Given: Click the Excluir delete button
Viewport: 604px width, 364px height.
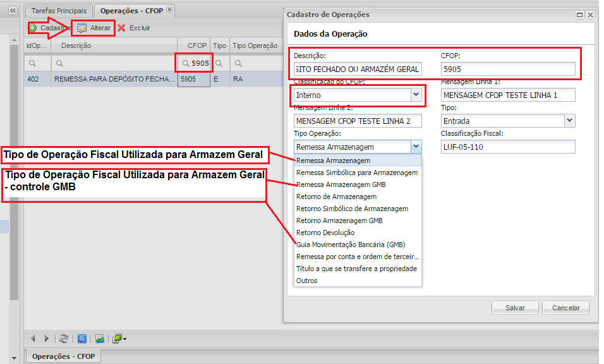Looking at the screenshot, I should coord(134,28).
